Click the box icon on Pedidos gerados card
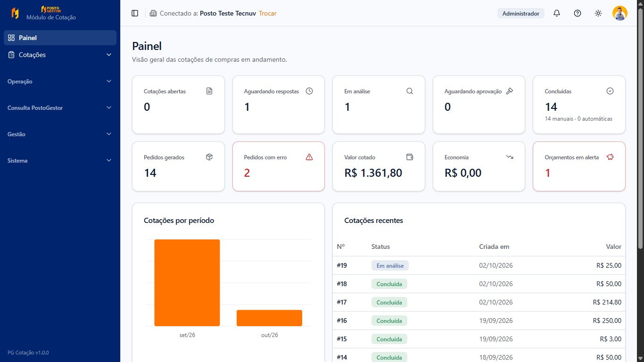The width and height of the screenshot is (644, 362). point(209,157)
